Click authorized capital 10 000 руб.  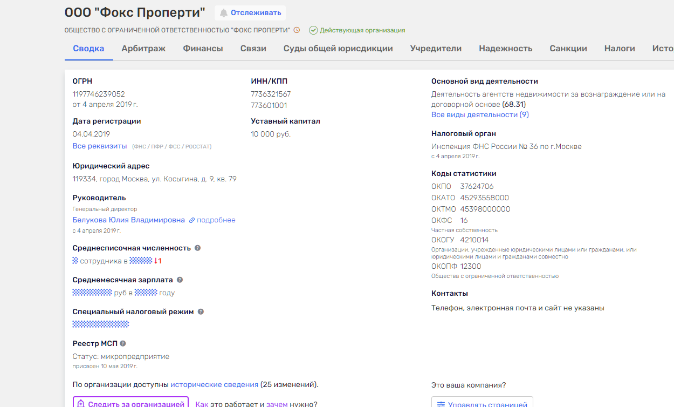[x=271, y=134]
